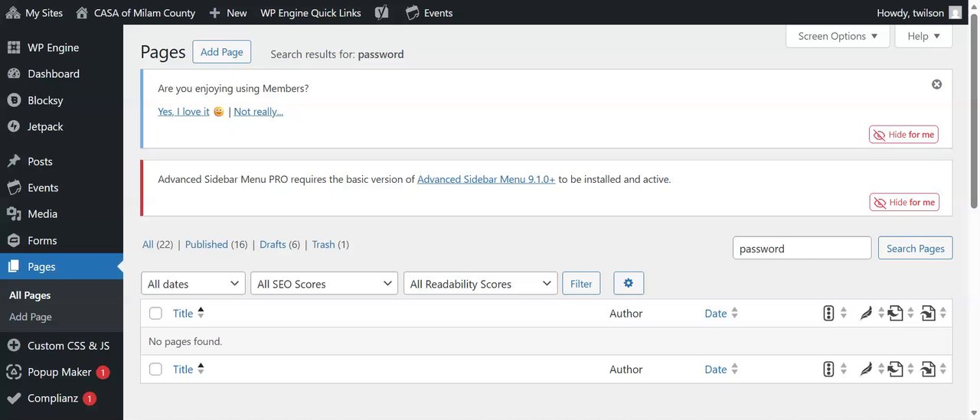Open the Screen Options panel
The width and height of the screenshot is (980, 420).
(837, 36)
